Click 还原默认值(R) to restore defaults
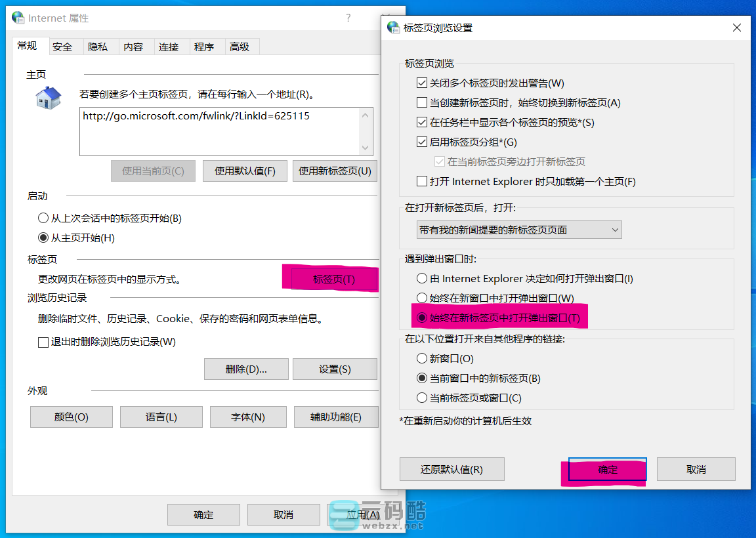Image resolution: width=756 pixels, height=538 pixels. pos(451,469)
